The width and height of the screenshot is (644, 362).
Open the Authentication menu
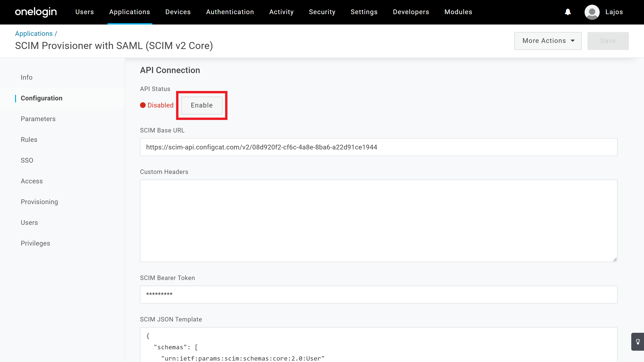(230, 12)
